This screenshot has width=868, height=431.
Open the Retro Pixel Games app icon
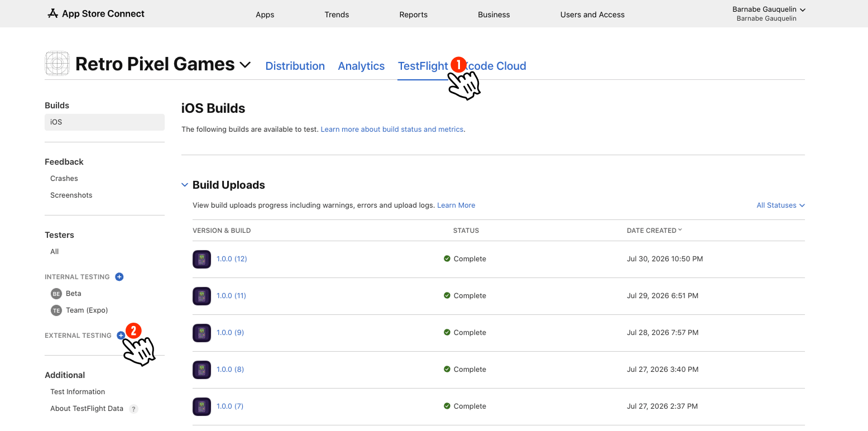pyautogui.click(x=57, y=64)
